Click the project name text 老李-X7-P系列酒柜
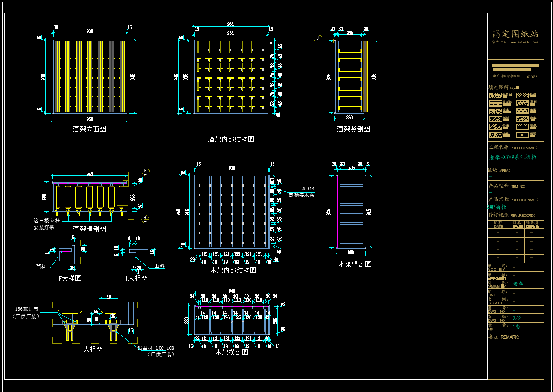 513,158
